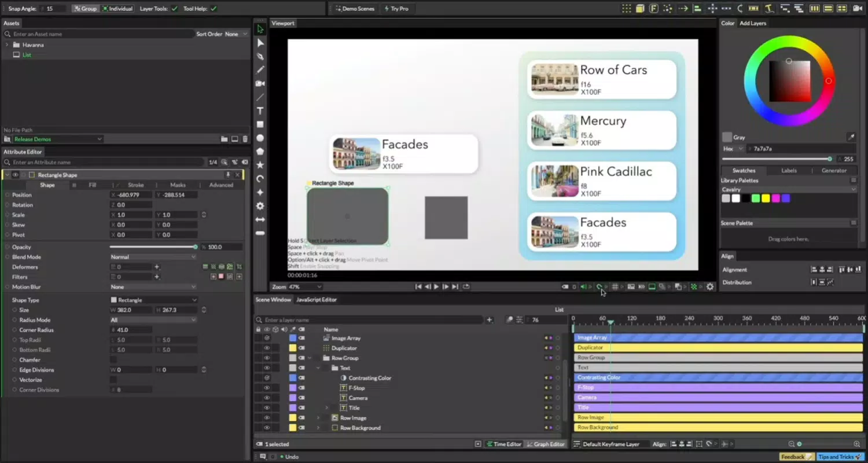Select the Pencil tool
868x463 pixels.
[260, 70]
